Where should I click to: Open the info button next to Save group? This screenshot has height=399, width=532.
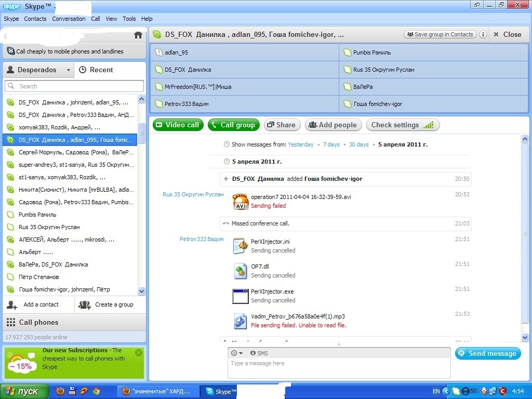[483, 34]
